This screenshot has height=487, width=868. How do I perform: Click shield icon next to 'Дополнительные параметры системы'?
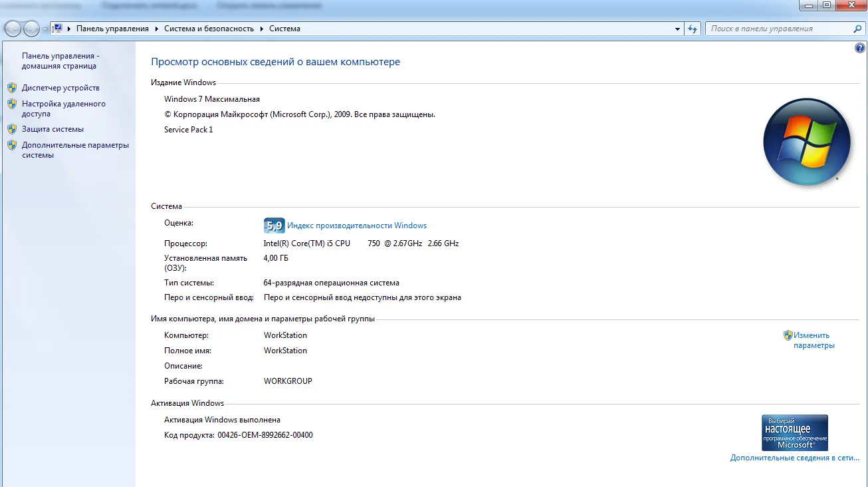(11, 145)
